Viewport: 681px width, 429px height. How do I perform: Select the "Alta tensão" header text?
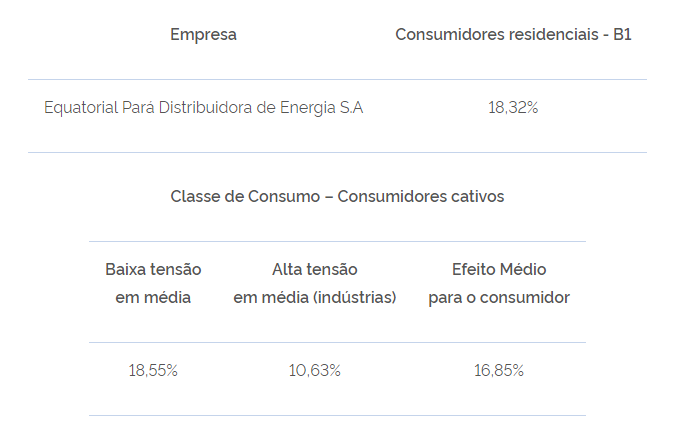pos(315,269)
